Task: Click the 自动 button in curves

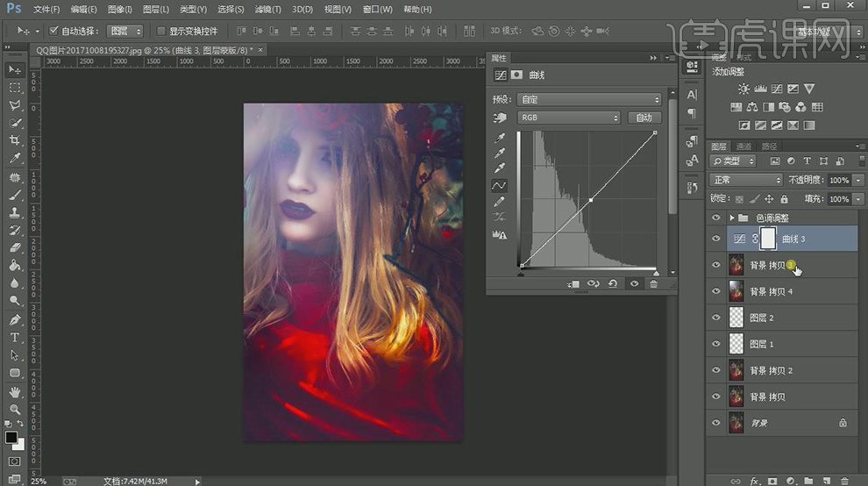Action: click(x=644, y=118)
